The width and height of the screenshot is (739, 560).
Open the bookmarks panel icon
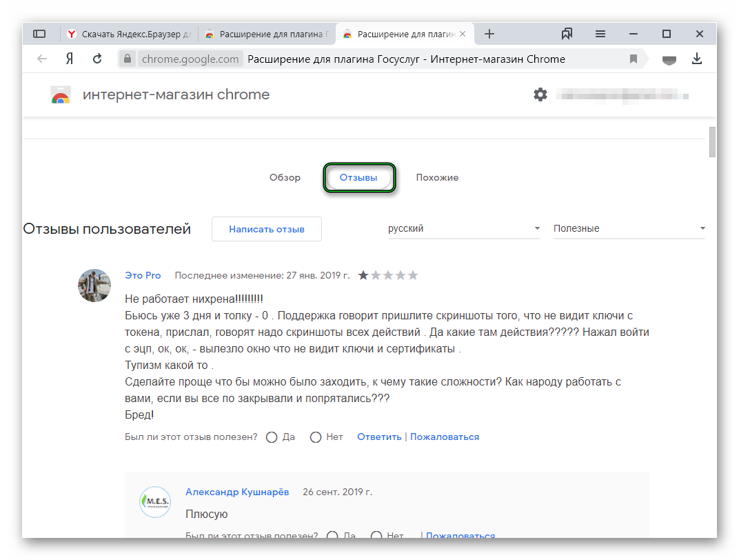click(567, 33)
